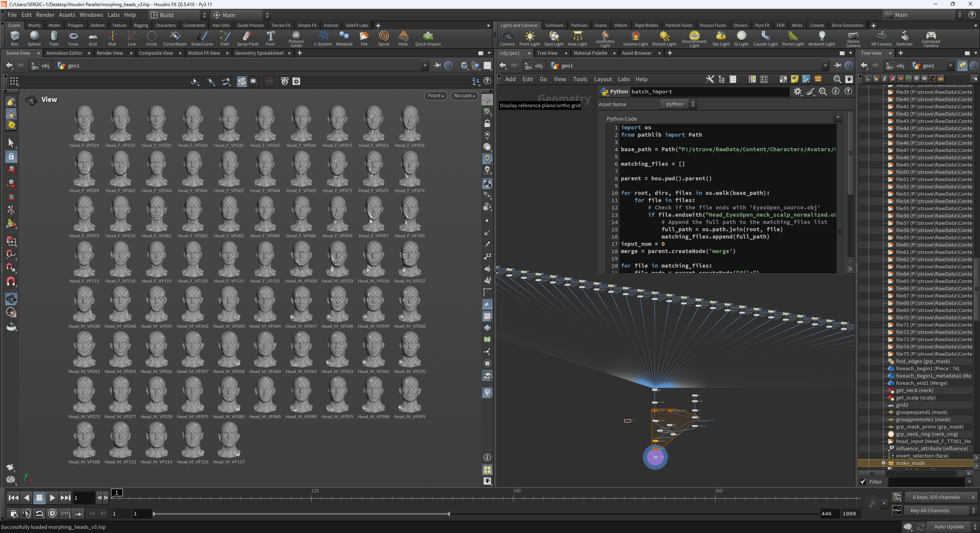The width and height of the screenshot is (980, 533).
Task: Toggle the secure selection lock icon
Action: coord(11,156)
